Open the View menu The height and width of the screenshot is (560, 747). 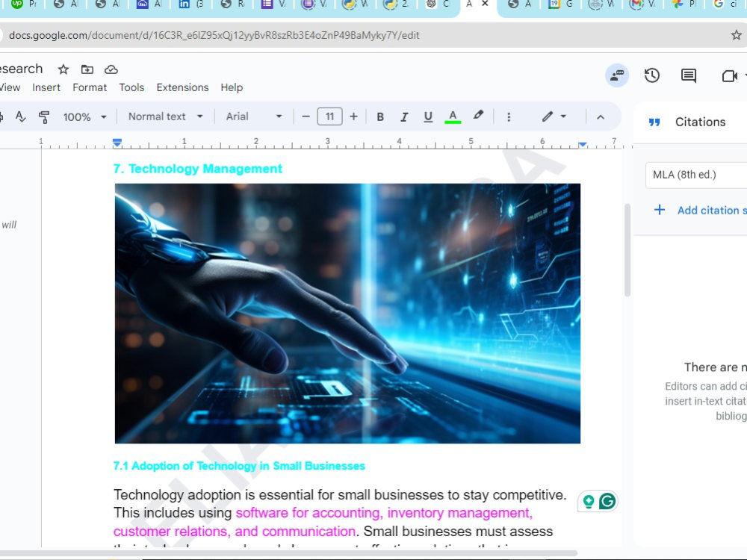10,87
